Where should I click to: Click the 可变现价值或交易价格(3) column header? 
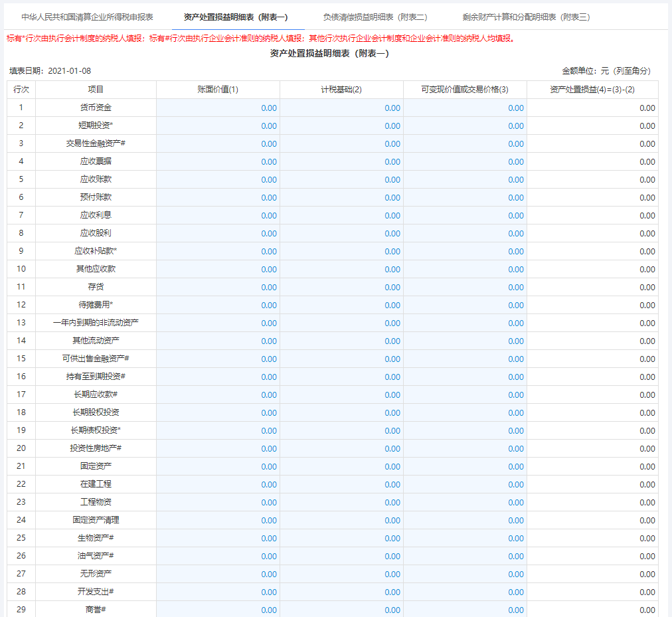465,90
